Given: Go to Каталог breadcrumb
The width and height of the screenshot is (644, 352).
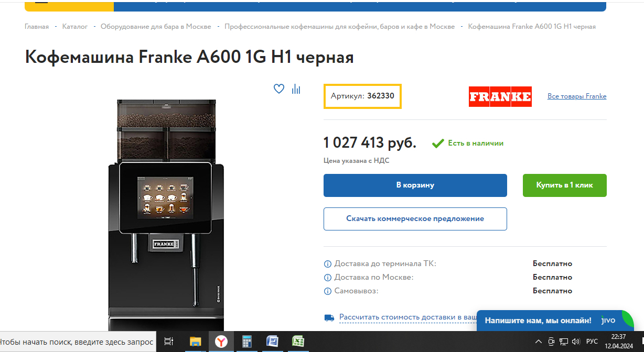Looking at the screenshot, I should click(x=75, y=26).
